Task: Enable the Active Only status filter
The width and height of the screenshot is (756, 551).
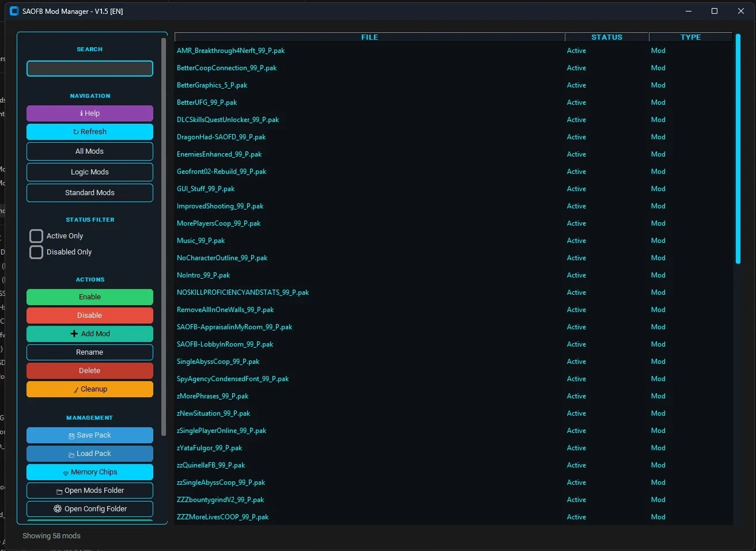Action: click(36, 235)
